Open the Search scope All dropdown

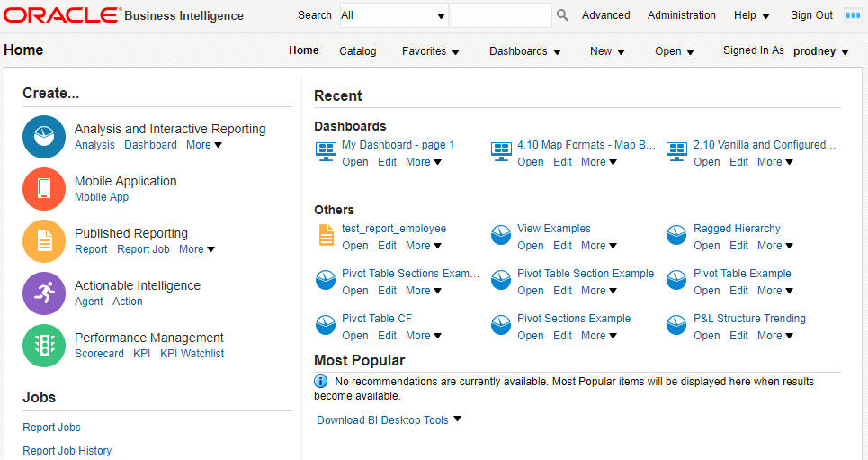pyautogui.click(x=394, y=15)
